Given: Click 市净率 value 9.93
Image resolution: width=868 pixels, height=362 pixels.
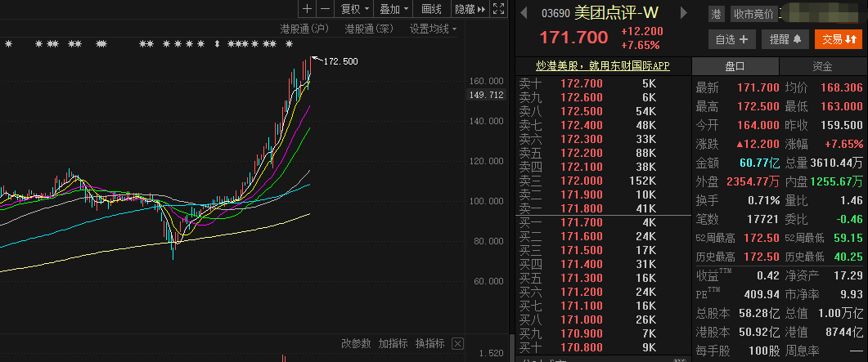Looking at the screenshot, I should tap(852, 294).
